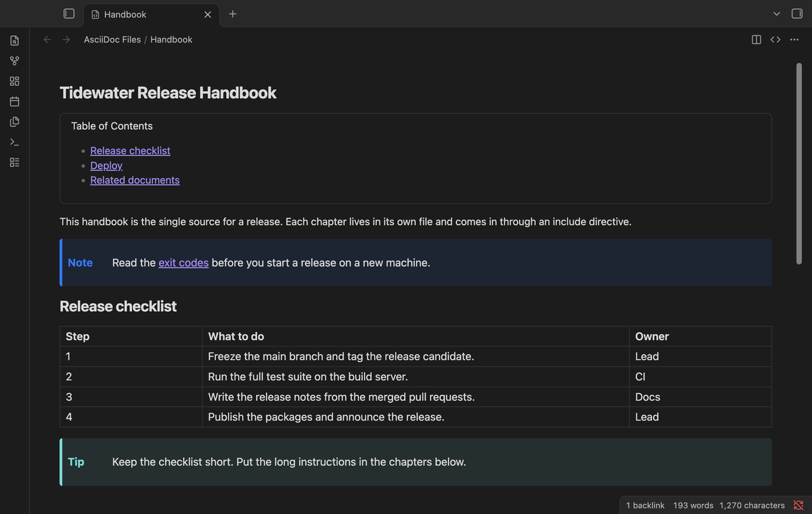This screenshot has height=514, width=812.
Task: Navigate back with left arrow
Action: pos(47,39)
